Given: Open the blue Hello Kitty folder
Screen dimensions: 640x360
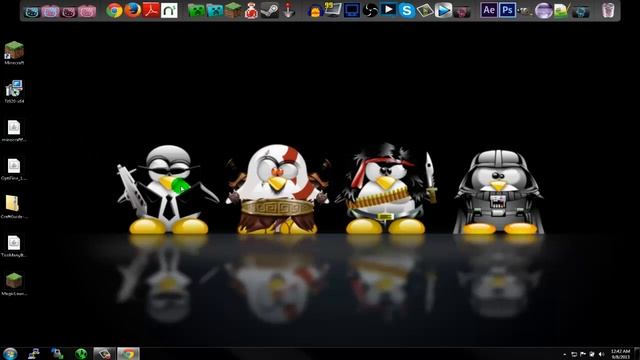Looking at the screenshot, I should click(x=32, y=11).
